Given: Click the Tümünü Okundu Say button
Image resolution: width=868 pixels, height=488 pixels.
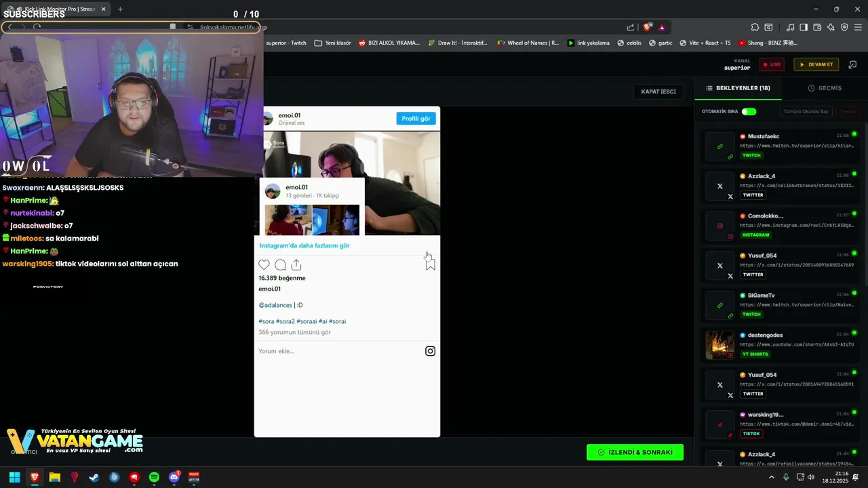Looking at the screenshot, I should [x=806, y=111].
